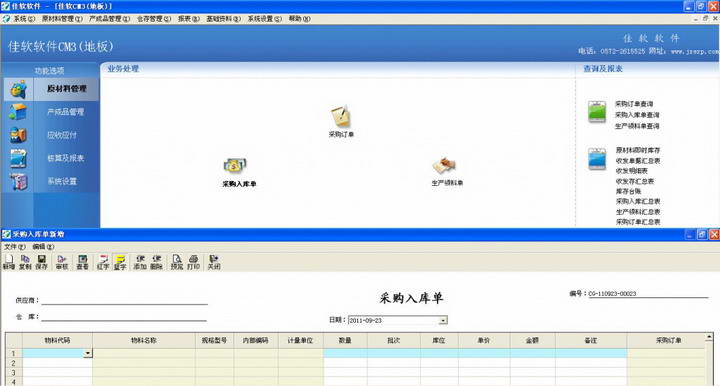Open the 收发存汇总表 report link
Image resolution: width=720 pixels, height=386 pixels.
(x=635, y=181)
